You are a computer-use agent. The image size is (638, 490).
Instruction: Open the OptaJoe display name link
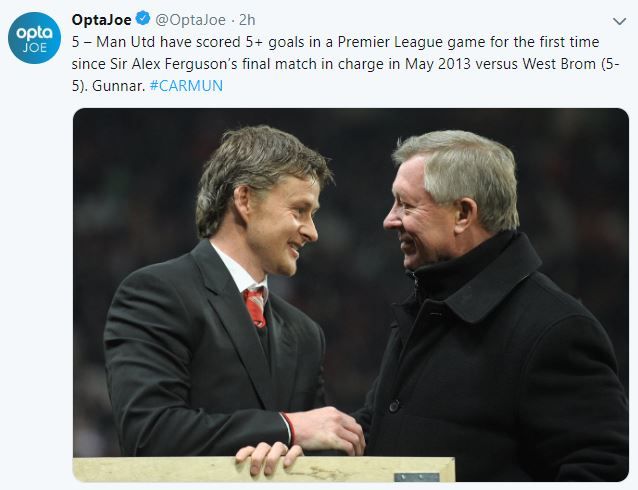pos(102,21)
